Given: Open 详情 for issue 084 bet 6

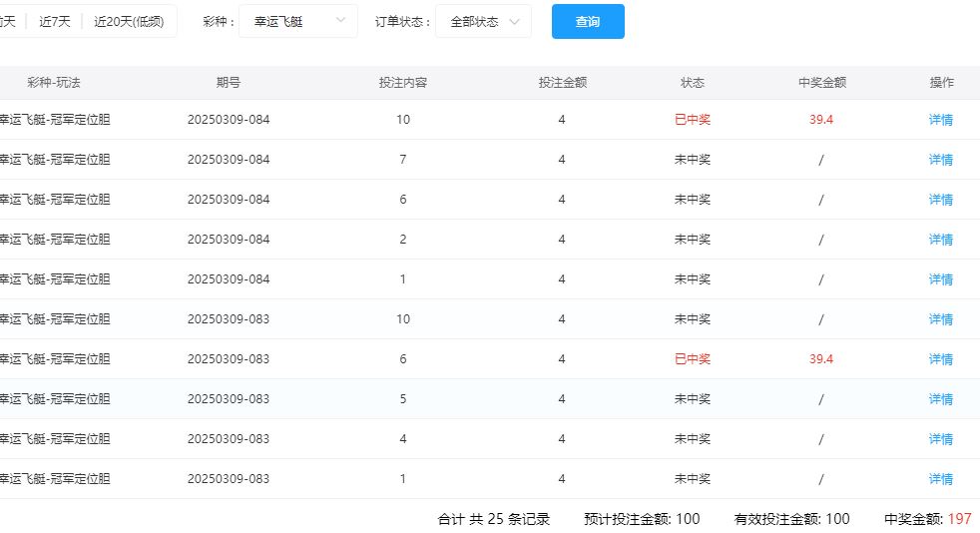Looking at the screenshot, I should coord(940,200).
